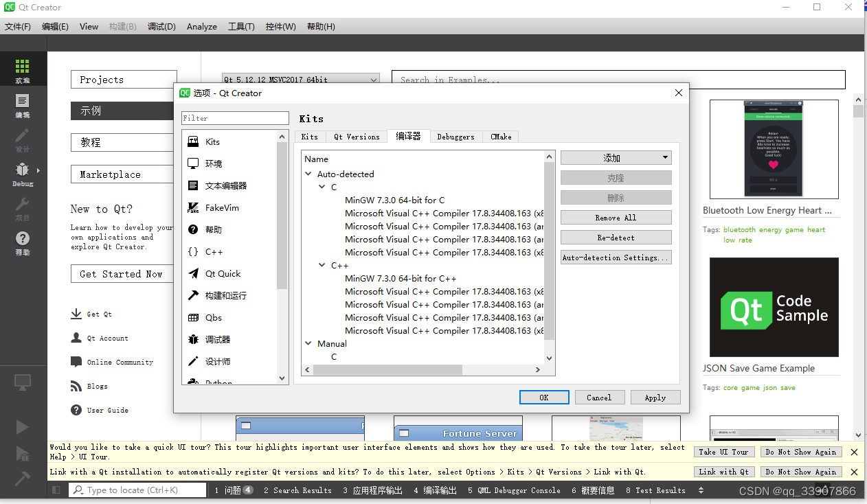Open the 工具(T) menu
The image size is (867, 504).
coord(241,26)
